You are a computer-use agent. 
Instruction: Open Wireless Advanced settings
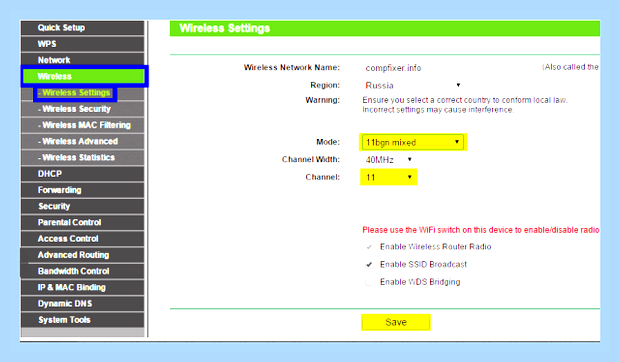coord(83,141)
